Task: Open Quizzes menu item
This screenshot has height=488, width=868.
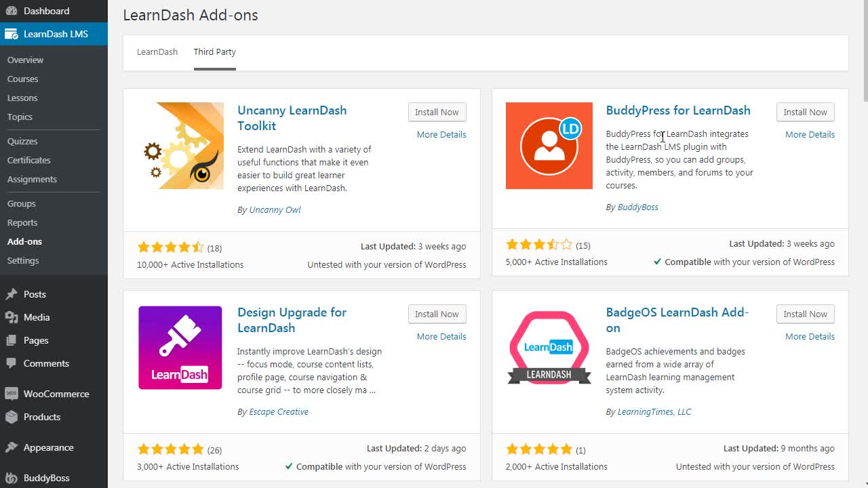Action: (22, 141)
